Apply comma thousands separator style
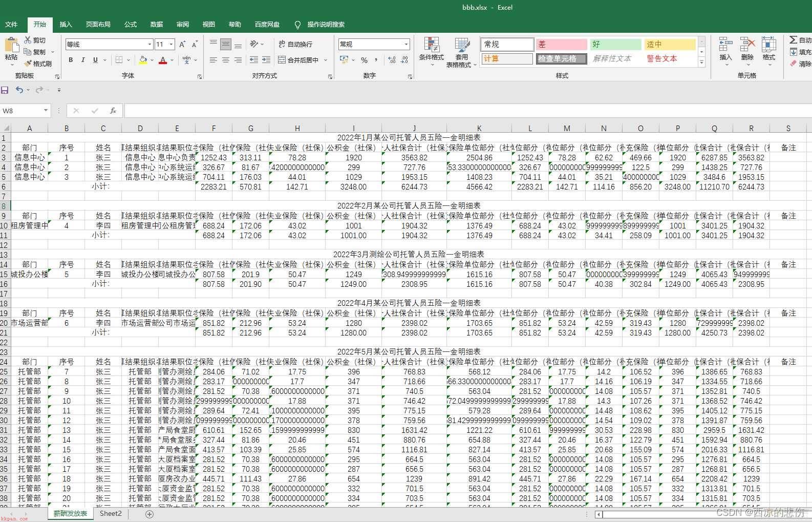812x522 pixels. 376,60
